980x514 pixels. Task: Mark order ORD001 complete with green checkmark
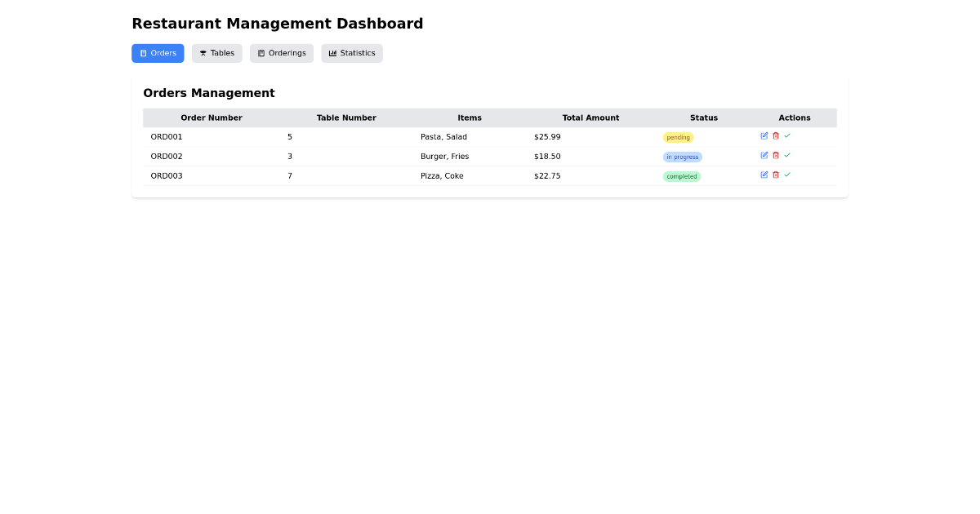(x=787, y=135)
